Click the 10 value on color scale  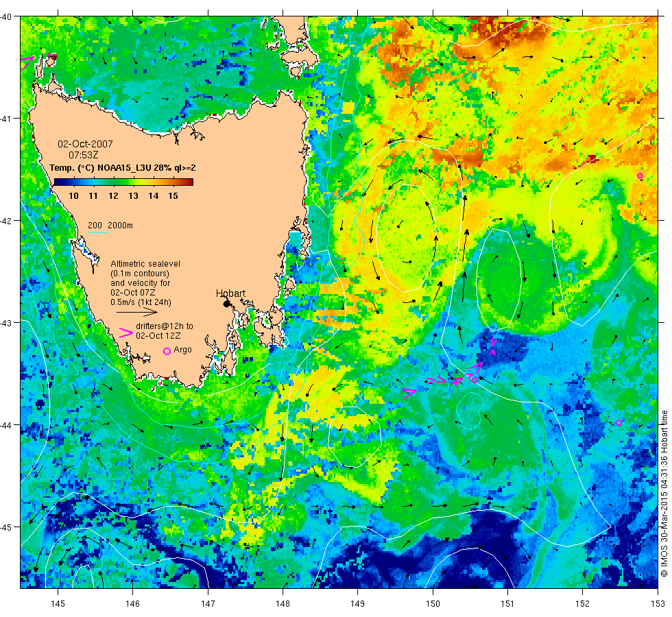coord(74,196)
